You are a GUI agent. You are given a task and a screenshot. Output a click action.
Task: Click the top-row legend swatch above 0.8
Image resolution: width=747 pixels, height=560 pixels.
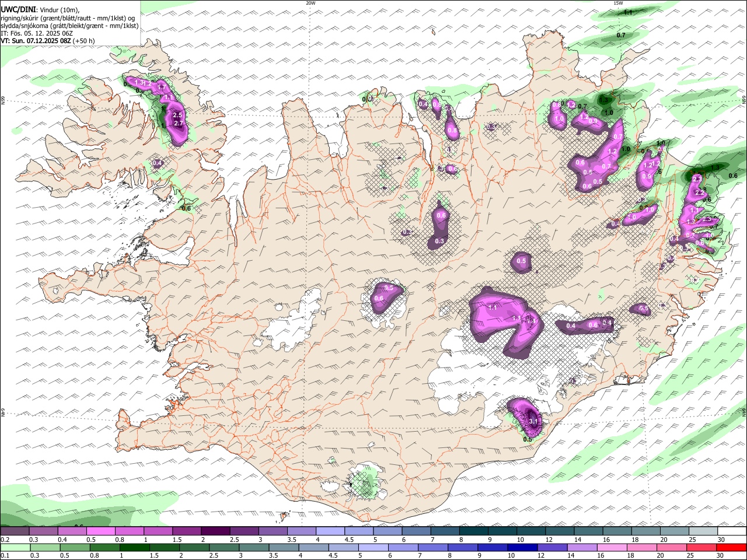(x=129, y=531)
